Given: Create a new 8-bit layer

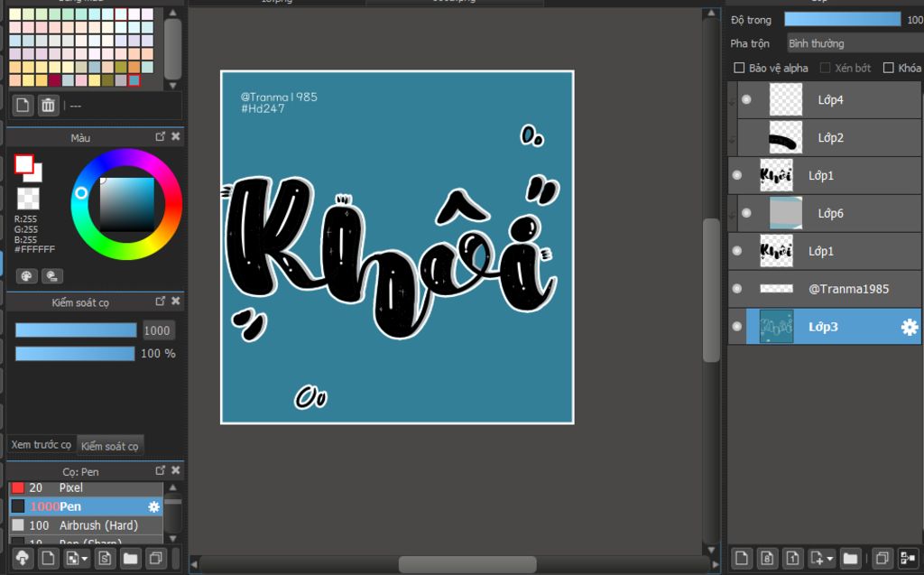Looking at the screenshot, I should (x=767, y=558).
